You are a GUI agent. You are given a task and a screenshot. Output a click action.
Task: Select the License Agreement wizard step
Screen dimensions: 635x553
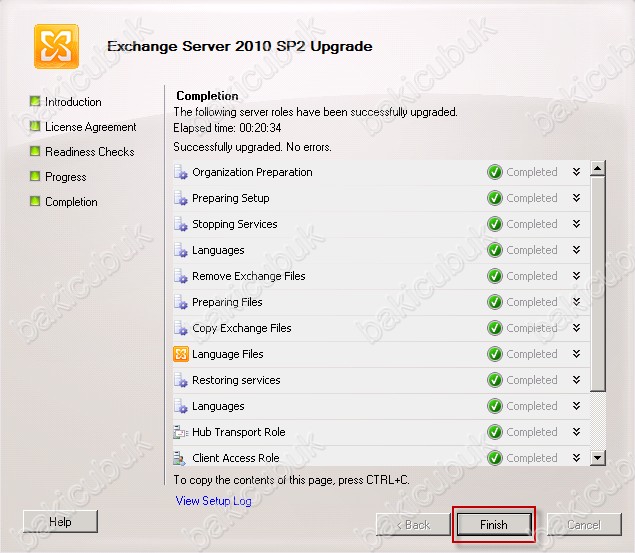click(91, 127)
